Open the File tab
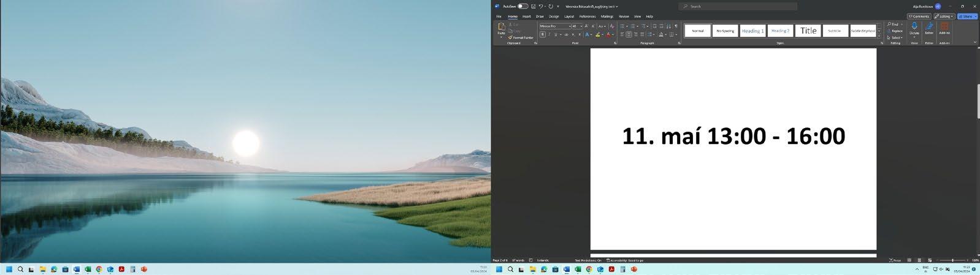This screenshot has height=275, width=980. pos(499,17)
